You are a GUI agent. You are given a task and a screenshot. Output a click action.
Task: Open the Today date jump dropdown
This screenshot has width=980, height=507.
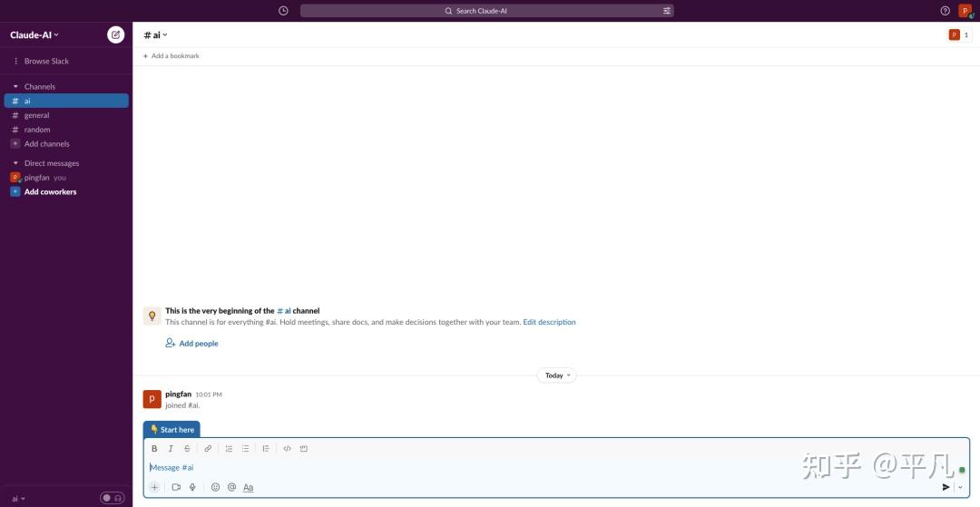click(x=557, y=375)
